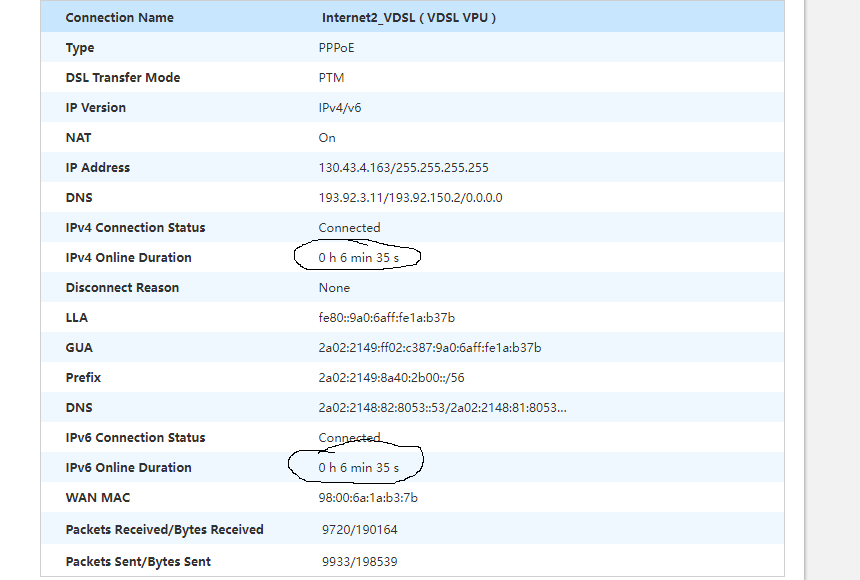Screen dimensions: 860x580
Task: Click the Packets Received/Bytes Received label
Action: [x=165, y=530]
